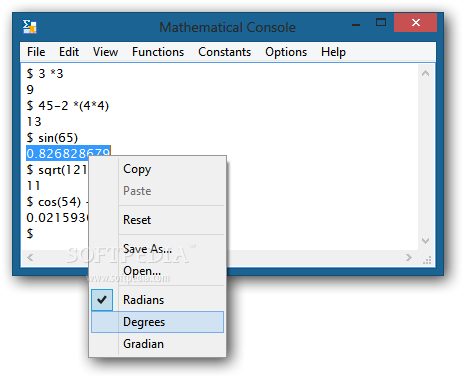Open the View menu

(105, 52)
